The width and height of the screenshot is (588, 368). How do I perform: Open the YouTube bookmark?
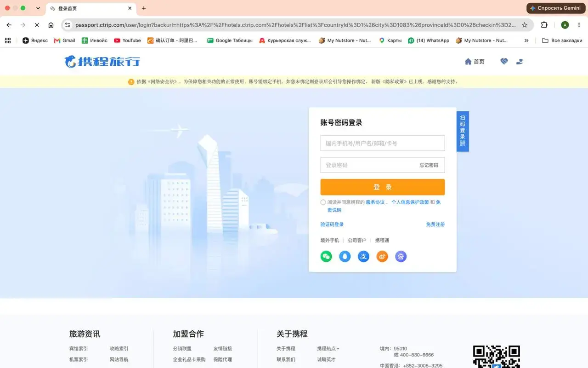pyautogui.click(x=127, y=40)
